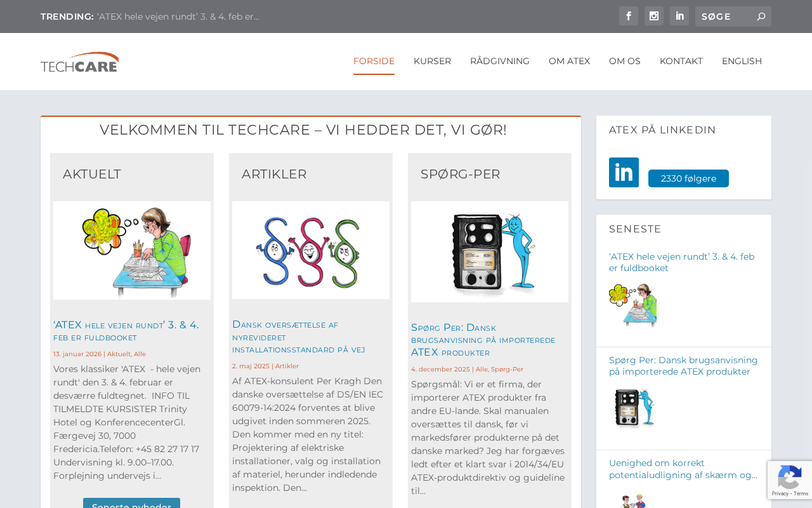This screenshot has width=812, height=508.
Task: Click the Seneste widget heading
Action: (x=635, y=229)
